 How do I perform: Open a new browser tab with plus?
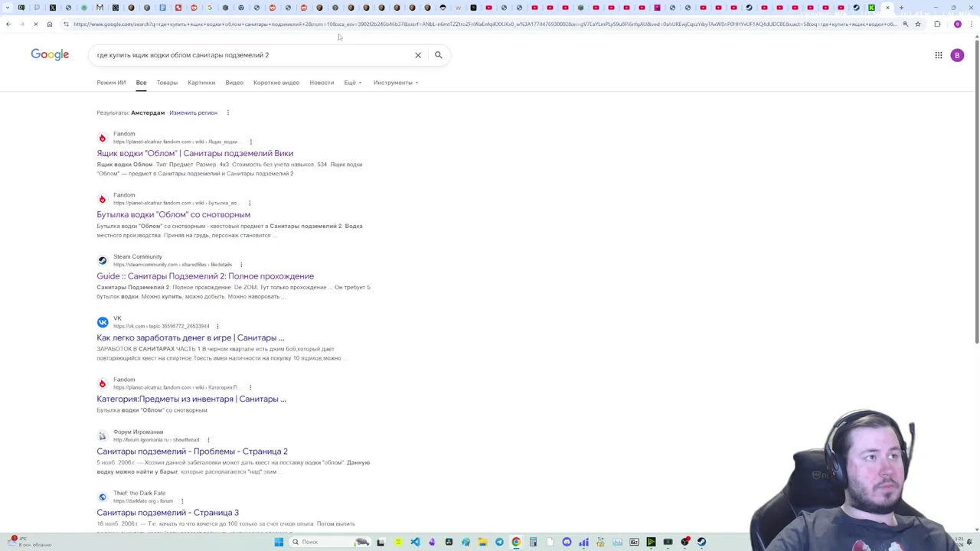coord(901,8)
